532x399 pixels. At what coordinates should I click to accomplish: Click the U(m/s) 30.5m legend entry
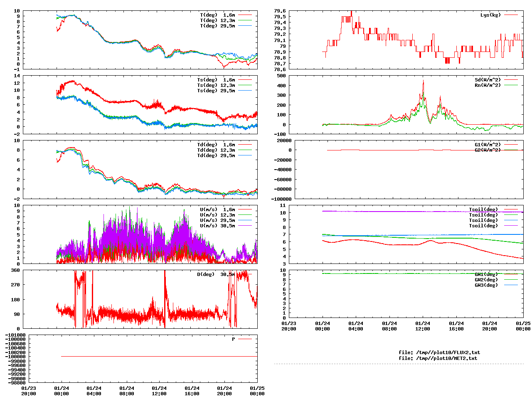(217, 226)
